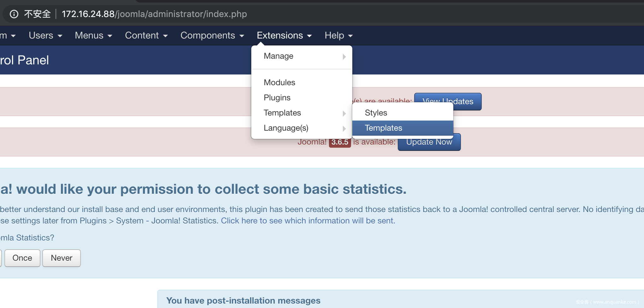Image resolution: width=644 pixels, height=308 pixels.
Task: Open the Users dropdown menu
Action: 45,35
